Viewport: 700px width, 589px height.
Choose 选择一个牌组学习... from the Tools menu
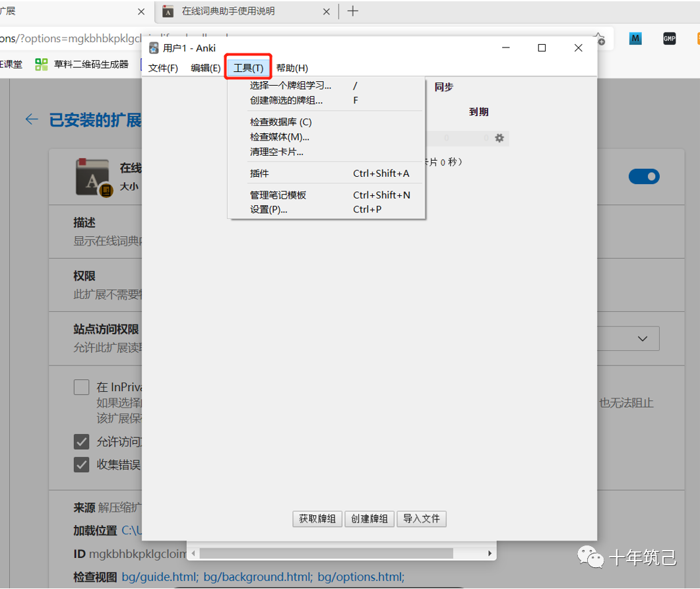click(326, 86)
